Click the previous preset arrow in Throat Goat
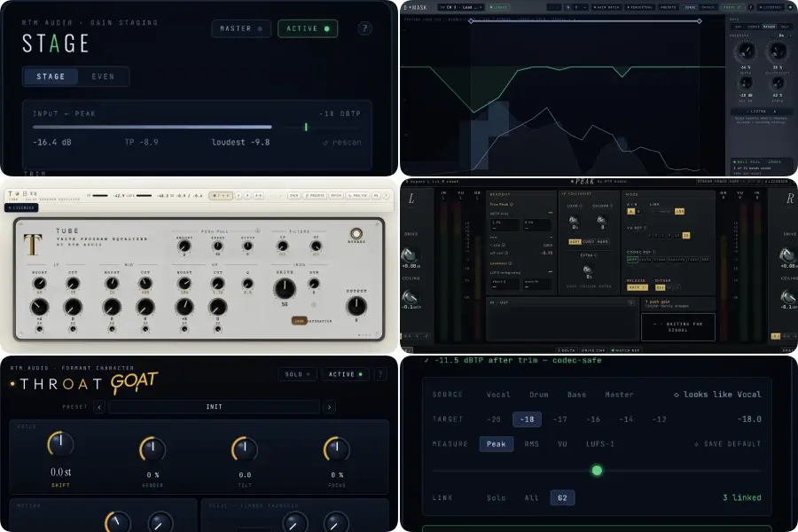This screenshot has height=532, width=798. [x=99, y=407]
